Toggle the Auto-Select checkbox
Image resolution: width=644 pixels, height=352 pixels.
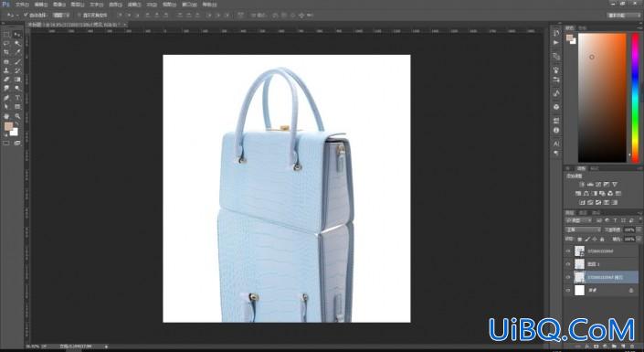pos(26,16)
